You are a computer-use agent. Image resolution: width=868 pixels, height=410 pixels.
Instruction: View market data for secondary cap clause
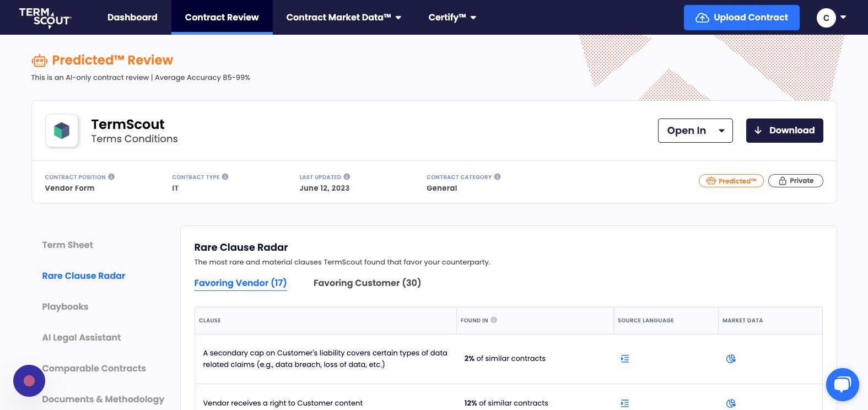tap(731, 359)
